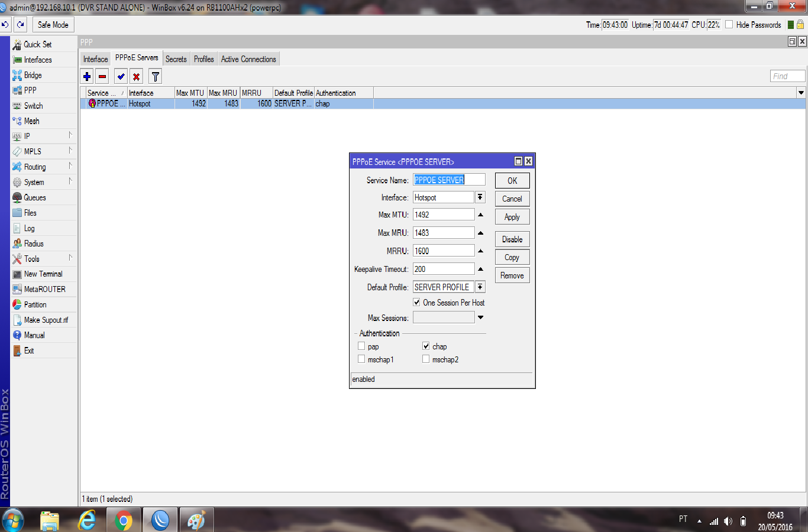Screen dimensions: 808x532
Task: Click Cancel in PPPoE Service dialog
Action: tap(512, 199)
